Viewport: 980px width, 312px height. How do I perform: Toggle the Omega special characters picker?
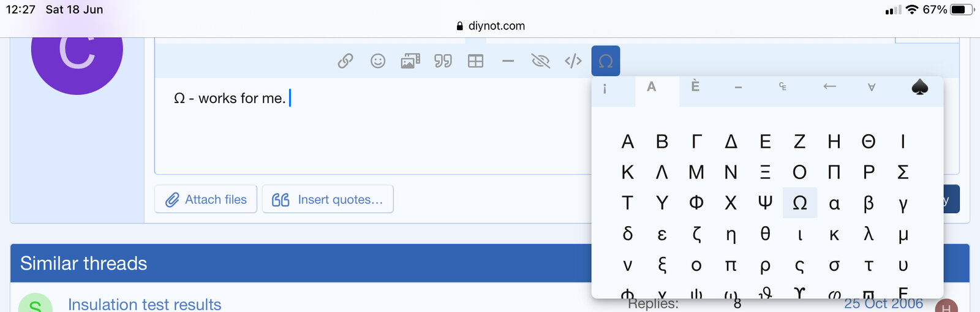(x=606, y=61)
